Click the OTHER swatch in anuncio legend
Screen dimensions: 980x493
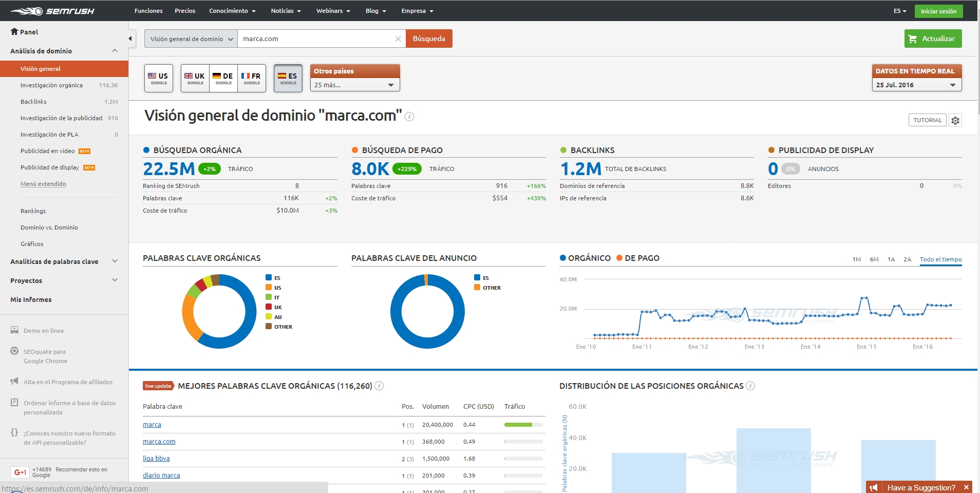tap(477, 287)
